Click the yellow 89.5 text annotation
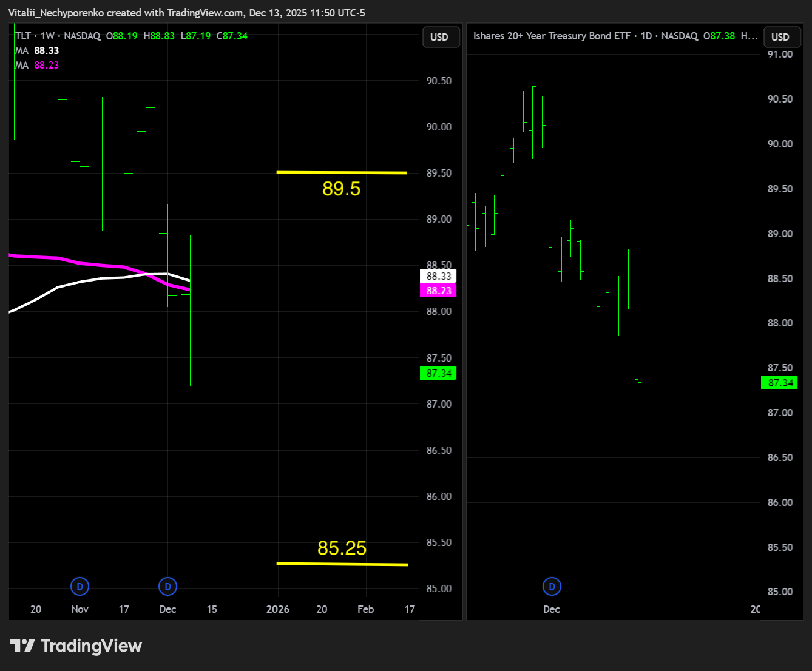The image size is (812, 671). coord(342,189)
